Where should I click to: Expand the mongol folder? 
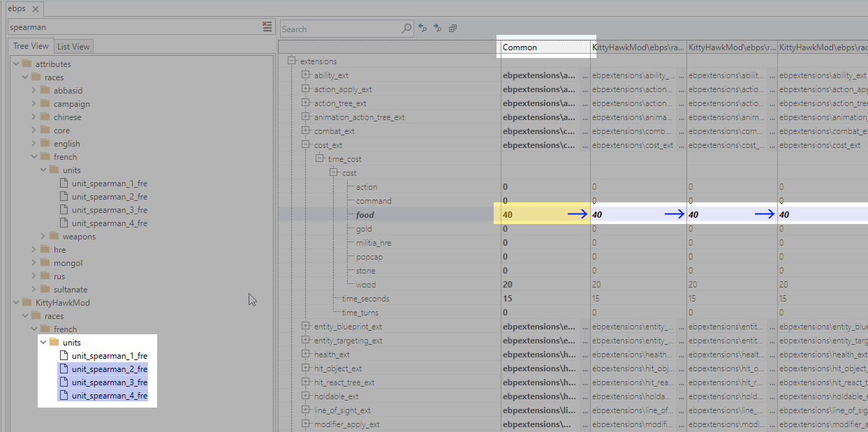34,263
